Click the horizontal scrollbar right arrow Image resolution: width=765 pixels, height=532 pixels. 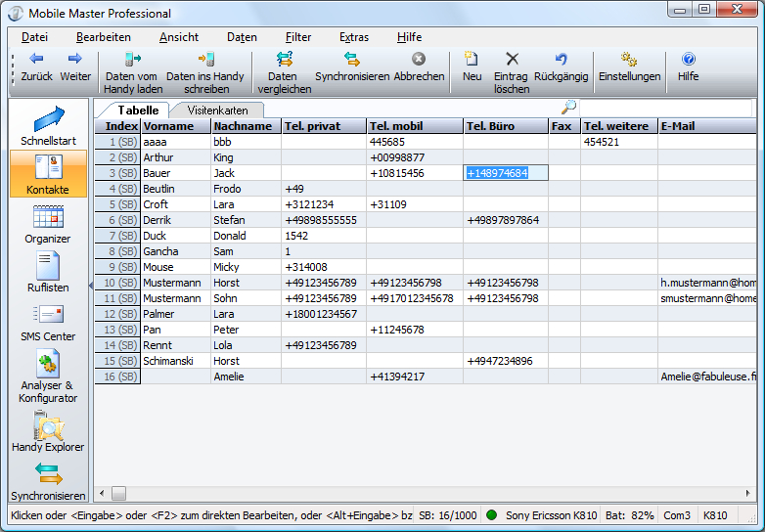pos(747,493)
